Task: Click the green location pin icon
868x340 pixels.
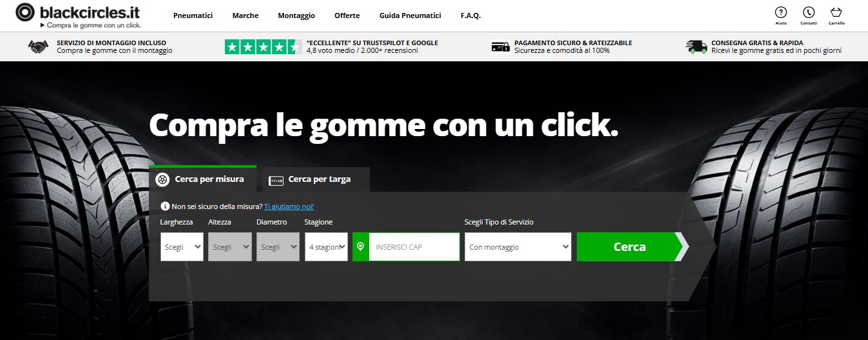Action: pyautogui.click(x=361, y=247)
